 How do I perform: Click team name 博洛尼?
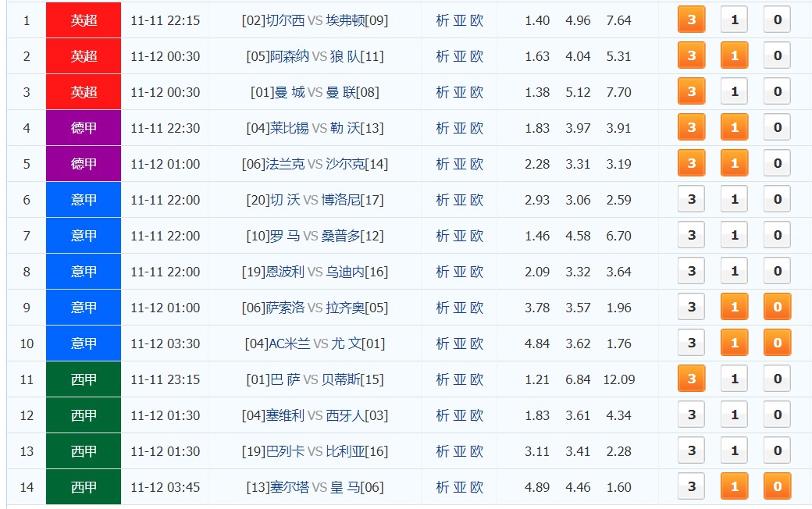[x=340, y=200]
